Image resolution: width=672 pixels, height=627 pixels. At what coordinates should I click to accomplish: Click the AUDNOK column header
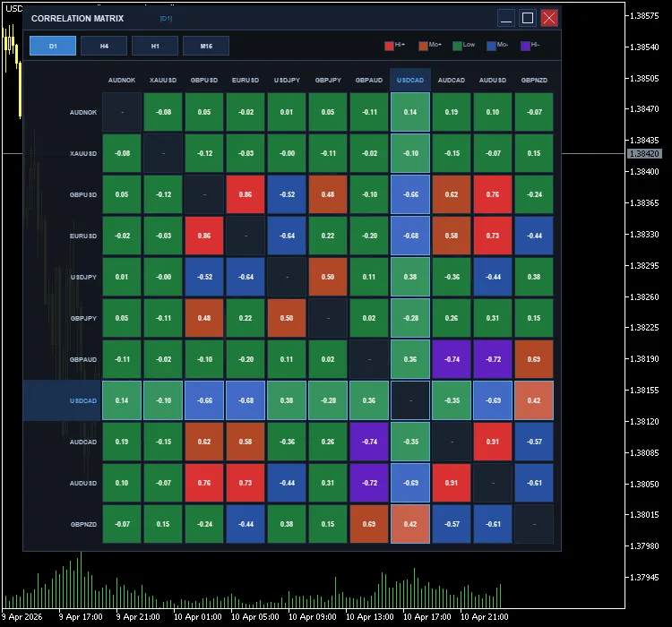tap(122, 80)
